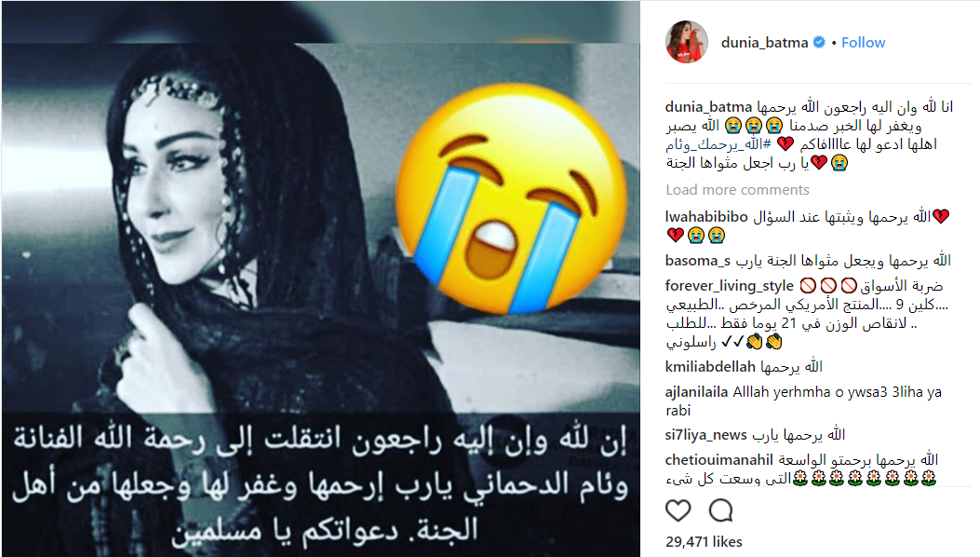View the 29,471 likes list

(x=704, y=541)
